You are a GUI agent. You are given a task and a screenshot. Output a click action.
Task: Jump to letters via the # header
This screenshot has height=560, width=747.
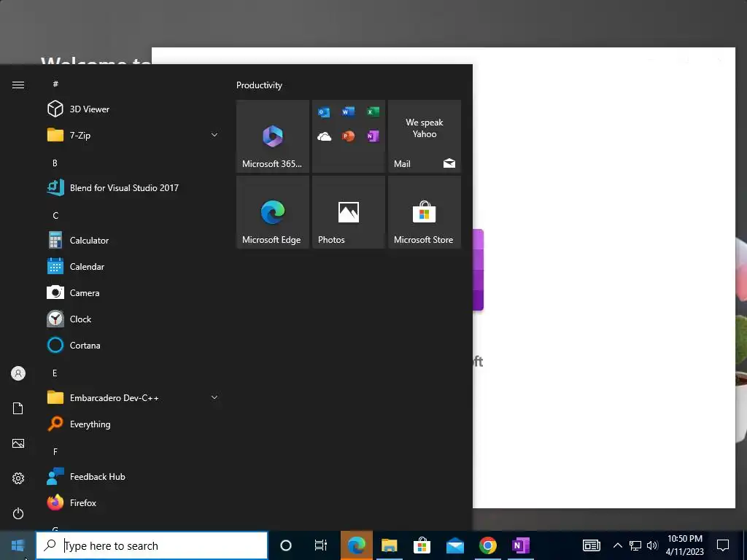click(x=55, y=84)
